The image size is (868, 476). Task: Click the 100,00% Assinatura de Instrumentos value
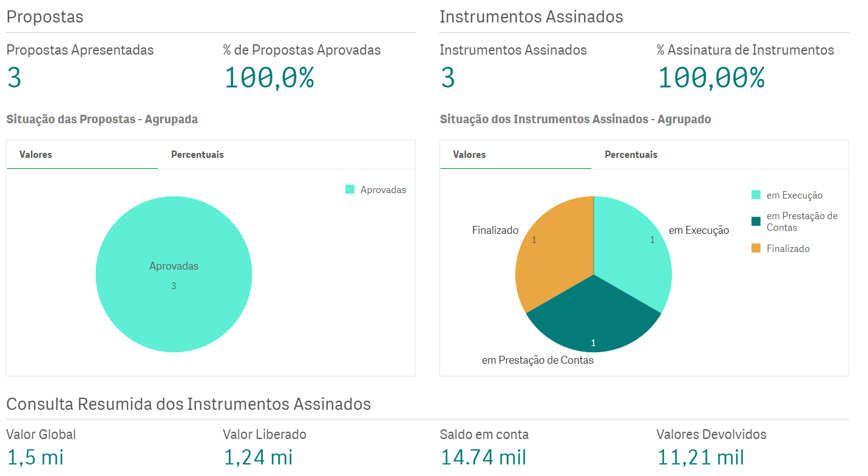pyautogui.click(x=711, y=78)
